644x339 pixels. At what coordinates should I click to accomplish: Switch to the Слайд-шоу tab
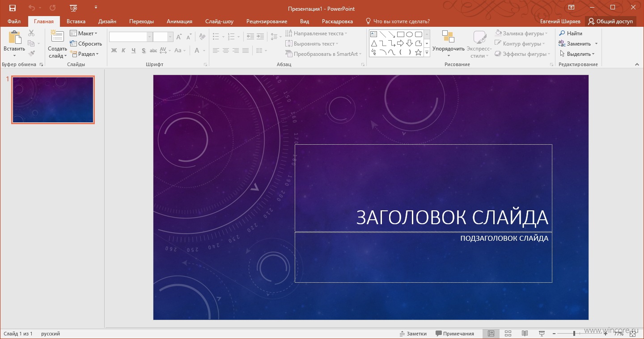pyautogui.click(x=219, y=21)
